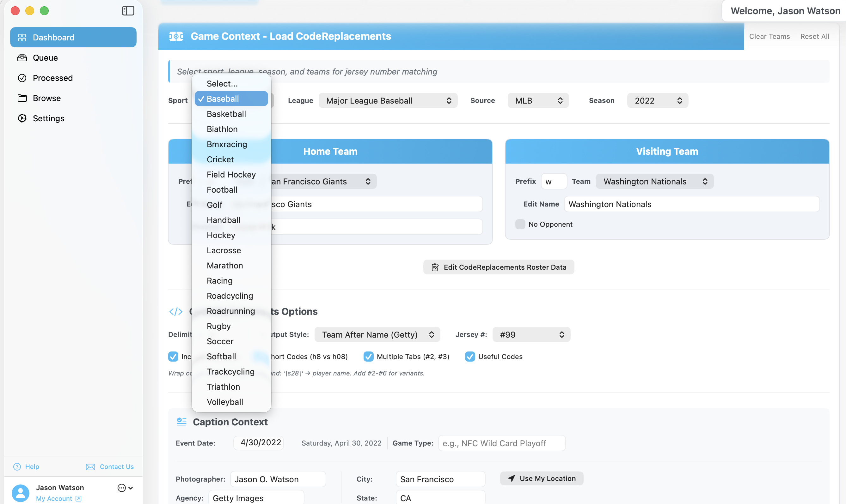Click the Settings gear icon
846x504 pixels.
22,118
